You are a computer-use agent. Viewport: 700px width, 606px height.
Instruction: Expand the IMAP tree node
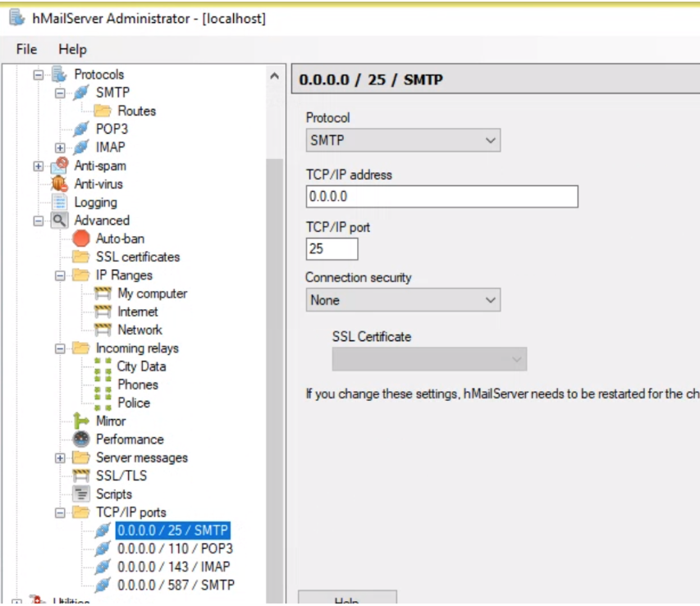click(60, 148)
